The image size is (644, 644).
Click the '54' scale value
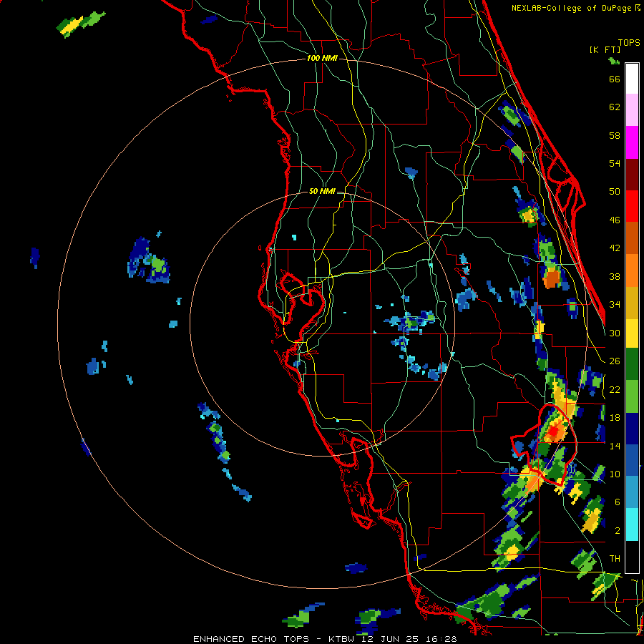[x=615, y=163]
